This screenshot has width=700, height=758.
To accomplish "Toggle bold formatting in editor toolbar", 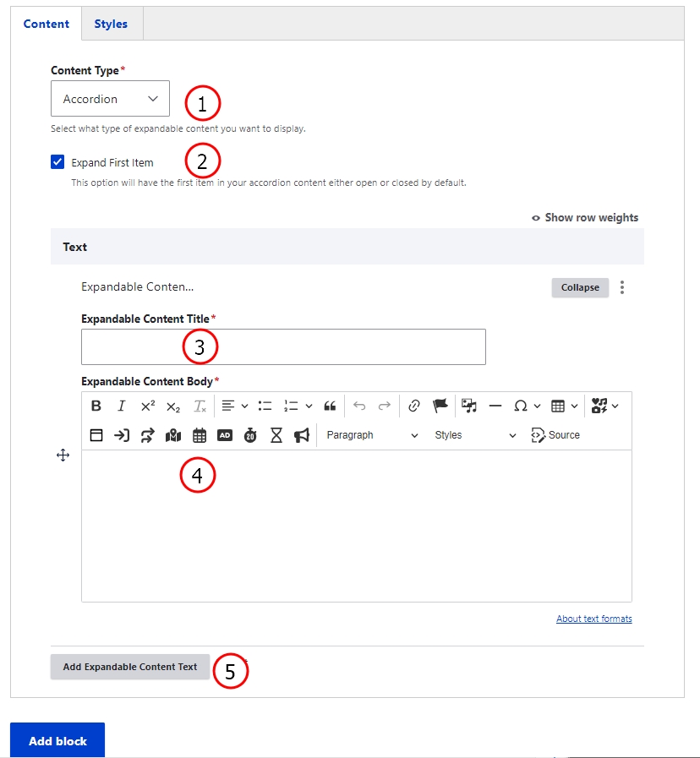I will click(96, 406).
